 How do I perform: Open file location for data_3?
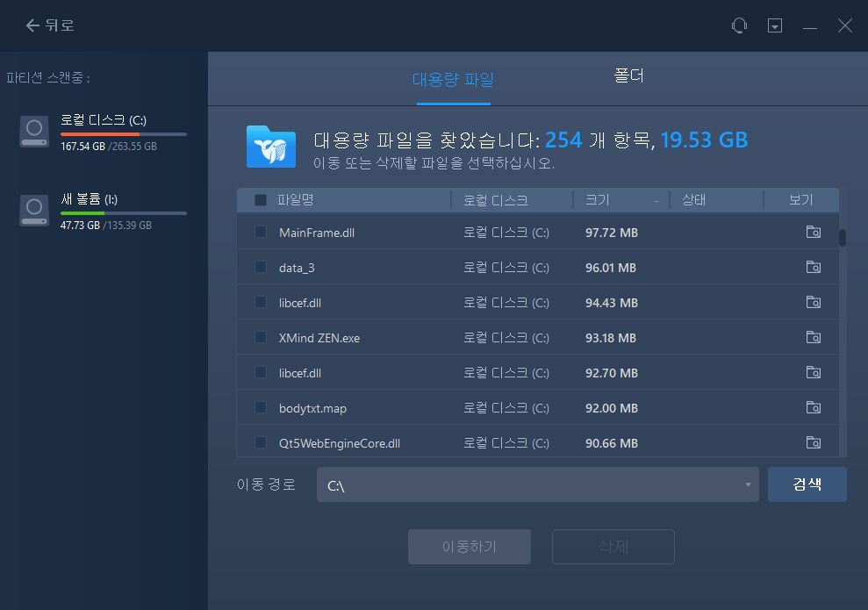pos(814,267)
